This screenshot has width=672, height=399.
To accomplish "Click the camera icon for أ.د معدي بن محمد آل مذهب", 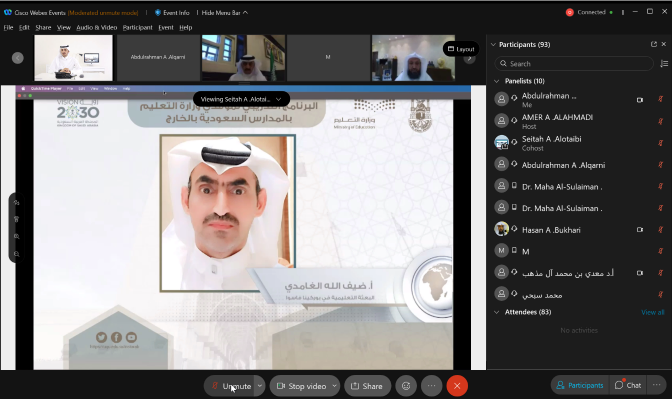I will pos(640,273).
